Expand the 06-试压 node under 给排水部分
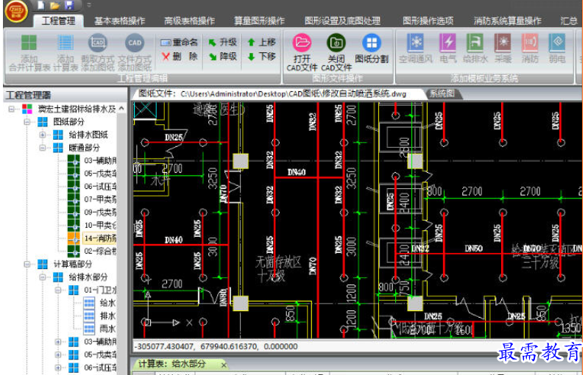Image resolution: width=588 pixels, height=375 pixels. 57,368
